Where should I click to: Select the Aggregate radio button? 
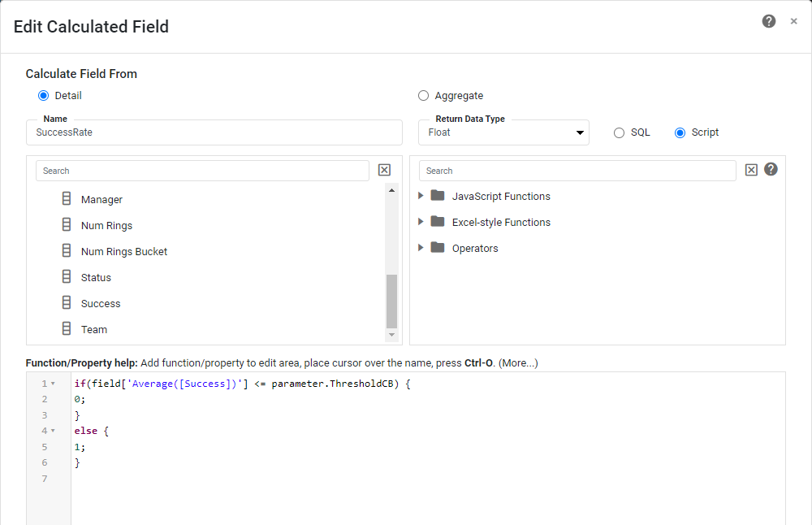[x=424, y=95]
